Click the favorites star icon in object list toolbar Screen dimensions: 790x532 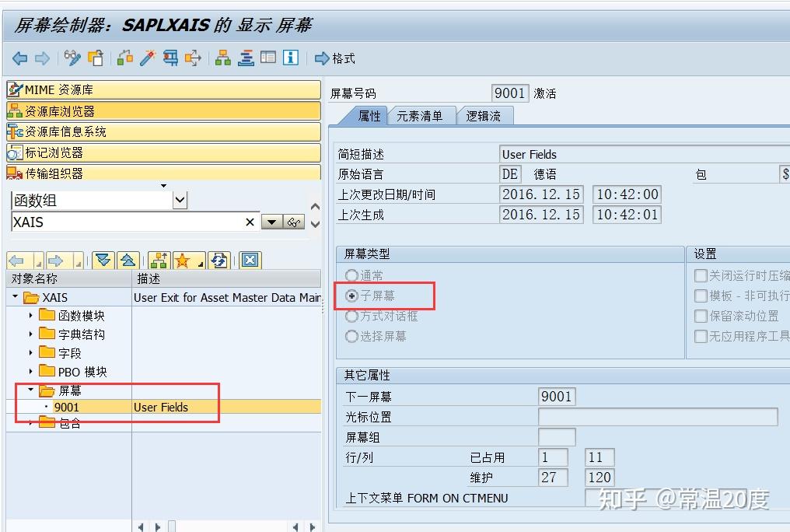point(181,260)
